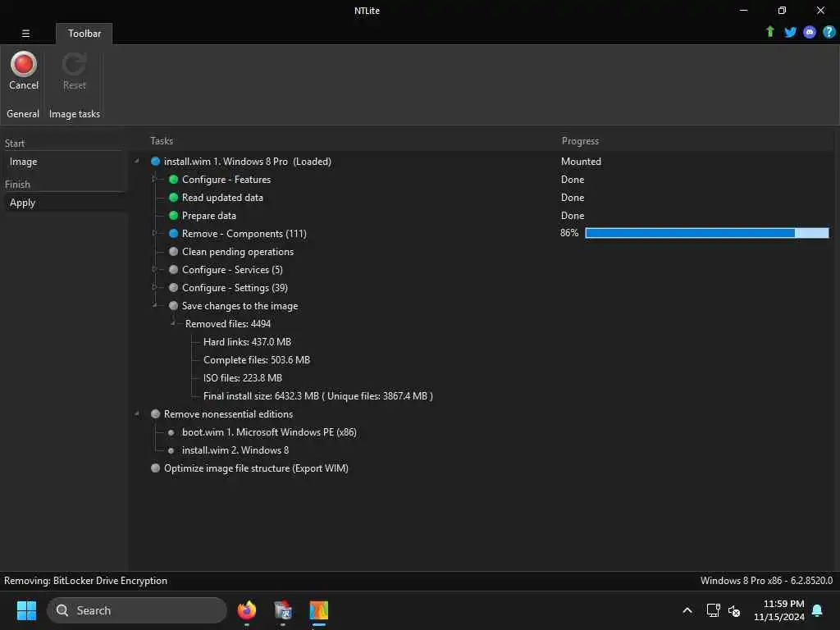Select the Apply page in sidebar
The height and width of the screenshot is (630, 840).
coord(64,203)
